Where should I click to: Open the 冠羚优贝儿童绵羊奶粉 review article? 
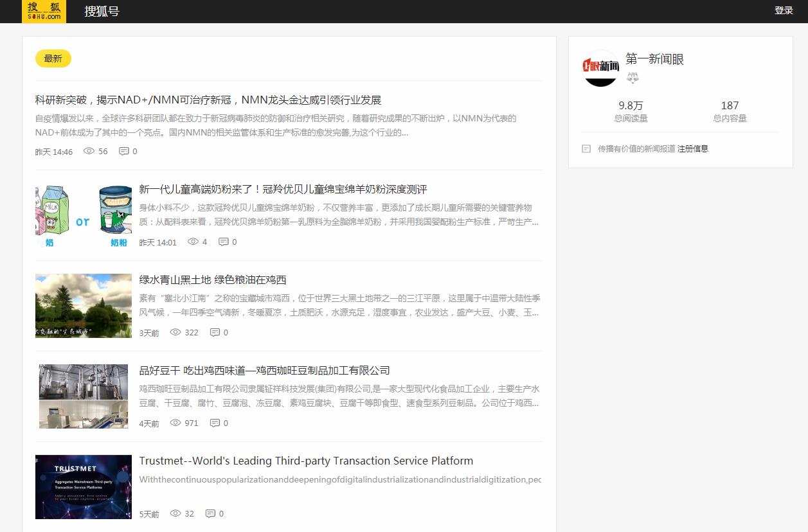pyautogui.click(x=283, y=190)
